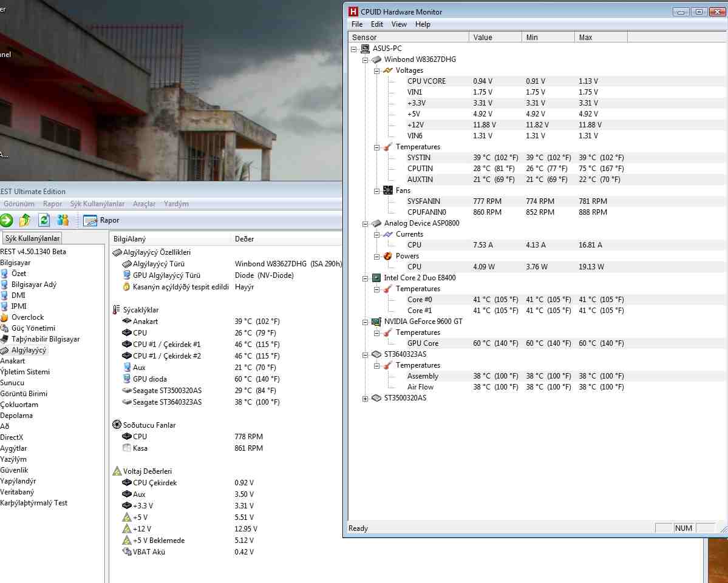Click the Algýlayýcý Özellikleri sensor icon
Viewport: 728px width, 583px height.
pos(117,252)
